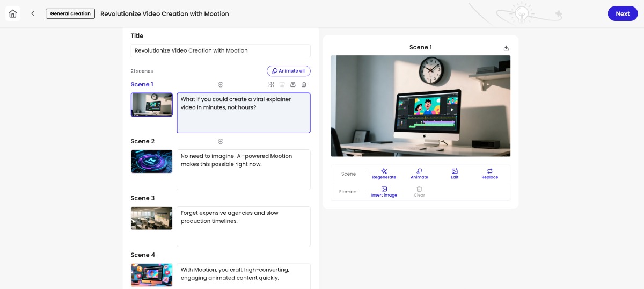Regenerate the scene image

pos(384,174)
